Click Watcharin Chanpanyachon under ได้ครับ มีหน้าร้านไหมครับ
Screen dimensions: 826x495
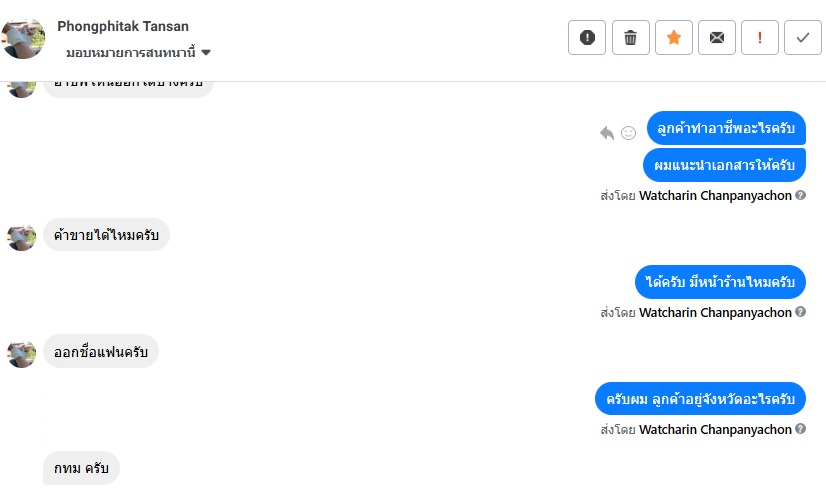coord(715,313)
